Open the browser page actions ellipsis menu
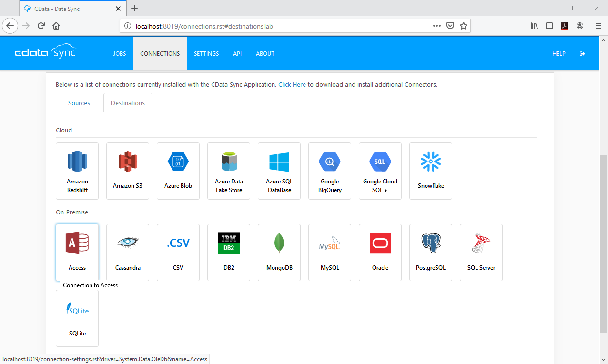The height and width of the screenshot is (364, 608). coord(436,26)
